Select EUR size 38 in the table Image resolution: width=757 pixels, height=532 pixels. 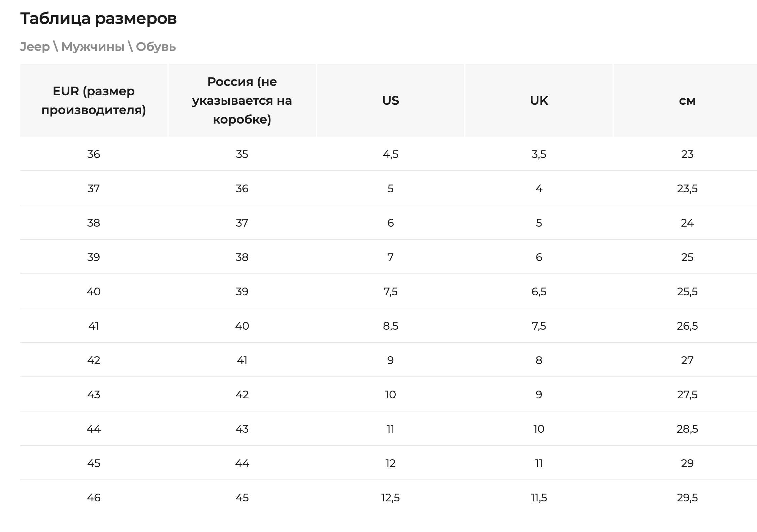coord(94,223)
